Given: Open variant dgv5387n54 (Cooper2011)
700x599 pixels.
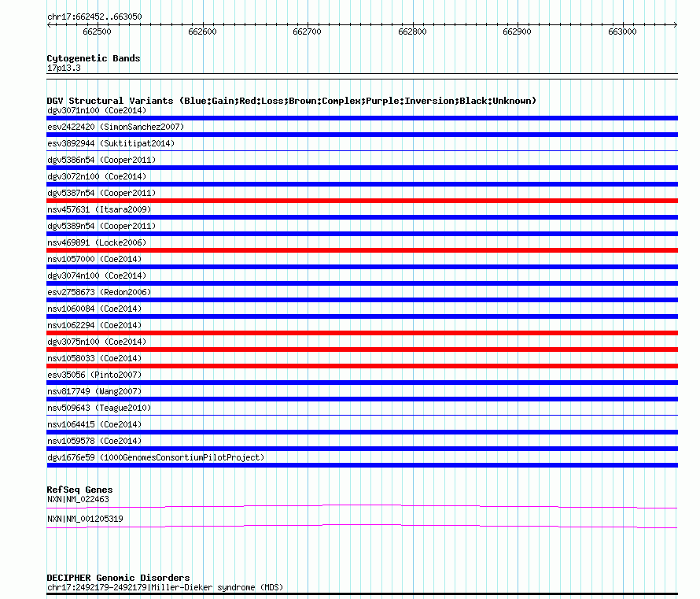Looking at the screenshot, I should point(101,193).
